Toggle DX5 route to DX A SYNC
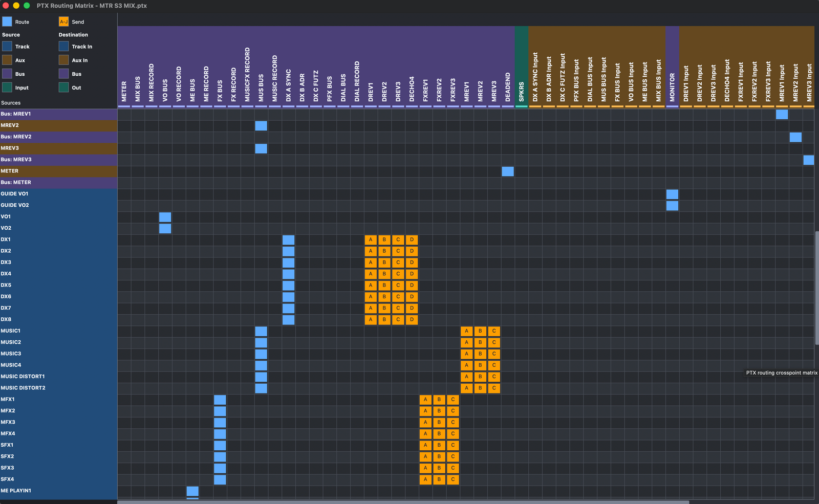The width and height of the screenshot is (819, 504). 289,286
